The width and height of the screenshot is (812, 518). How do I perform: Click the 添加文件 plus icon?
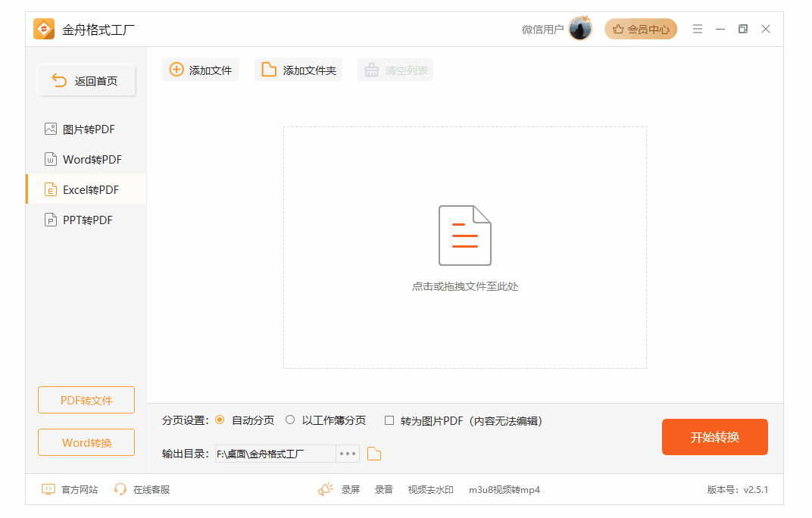[176, 70]
